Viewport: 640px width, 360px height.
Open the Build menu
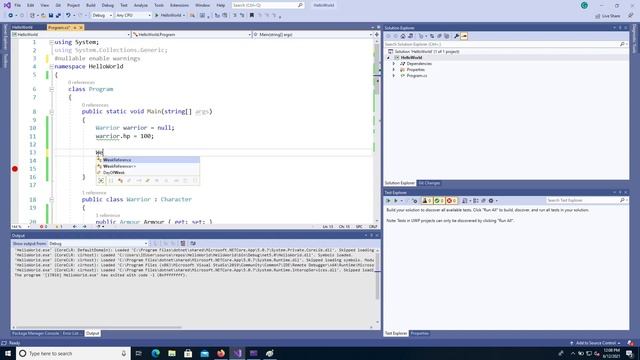91,5
